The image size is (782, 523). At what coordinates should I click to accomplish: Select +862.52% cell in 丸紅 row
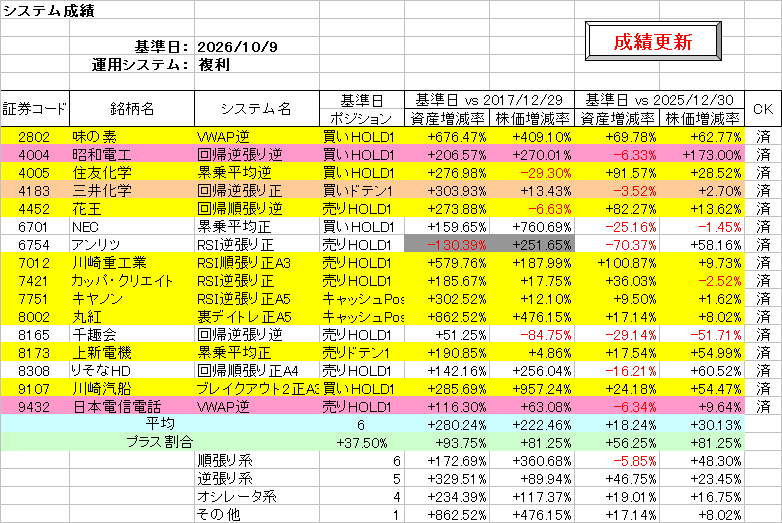coord(447,317)
